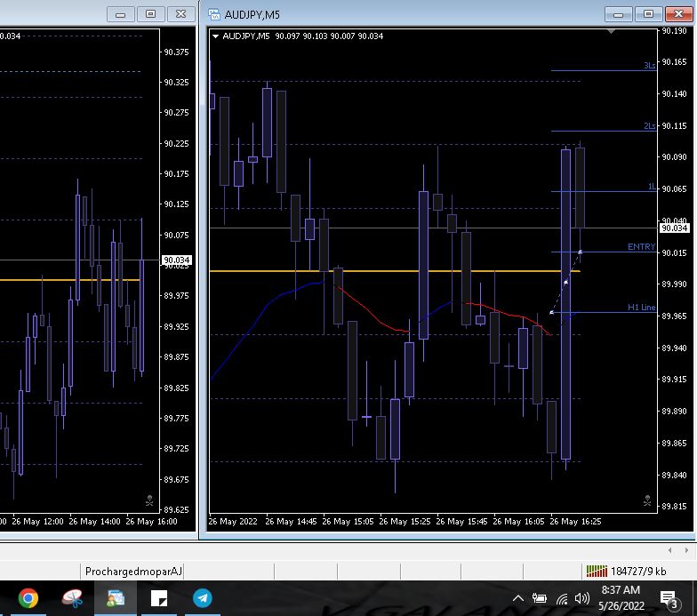The height and width of the screenshot is (616, 697).
Task: Open the black-and-white notes taskbar icon
Action: pyautogui.click(x=160, y=598)
